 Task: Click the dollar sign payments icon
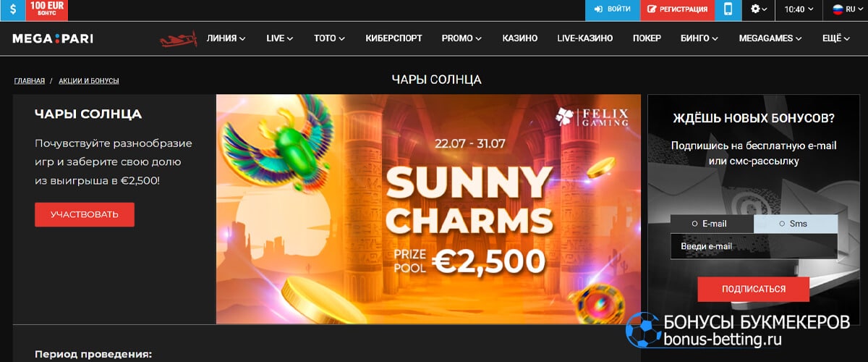coord(13,9)
